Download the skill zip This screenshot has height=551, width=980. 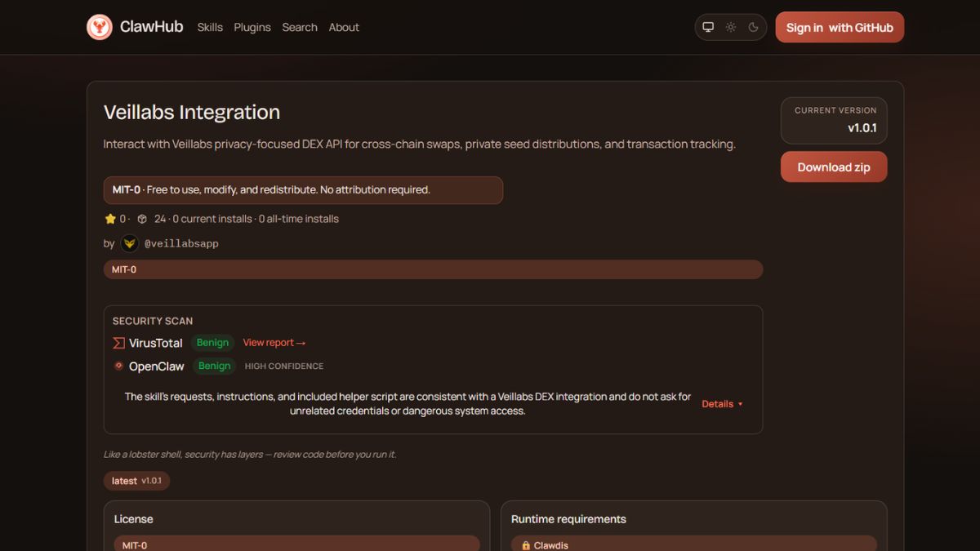click(834, 167)
